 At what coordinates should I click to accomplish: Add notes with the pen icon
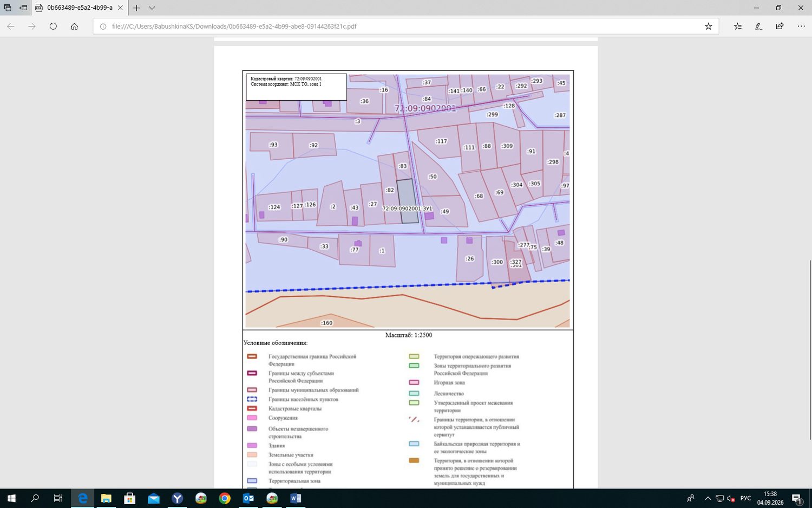759,26
